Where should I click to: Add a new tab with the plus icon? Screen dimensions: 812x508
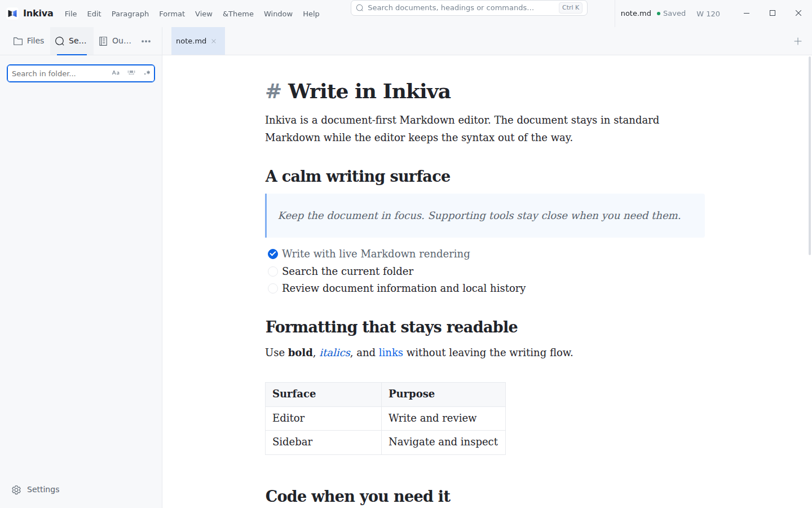[x=798, y=41]
